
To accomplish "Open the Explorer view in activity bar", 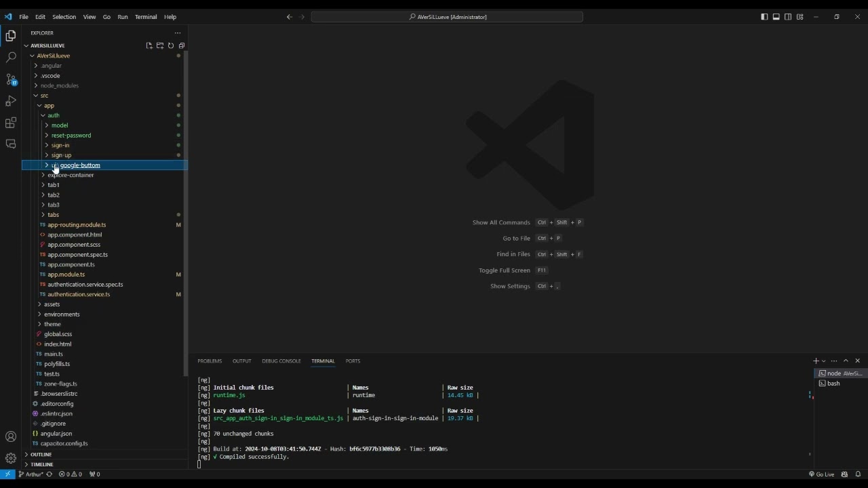I will [x=11, y=36].
